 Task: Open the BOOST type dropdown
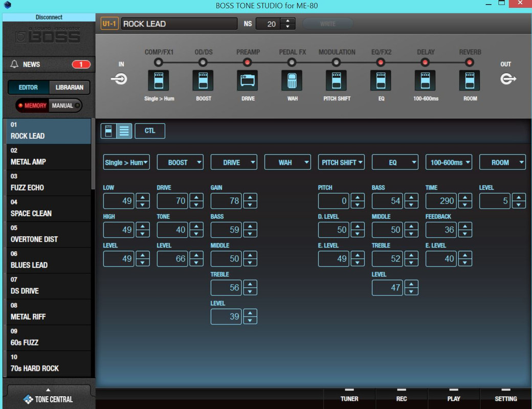pos(180,163)
